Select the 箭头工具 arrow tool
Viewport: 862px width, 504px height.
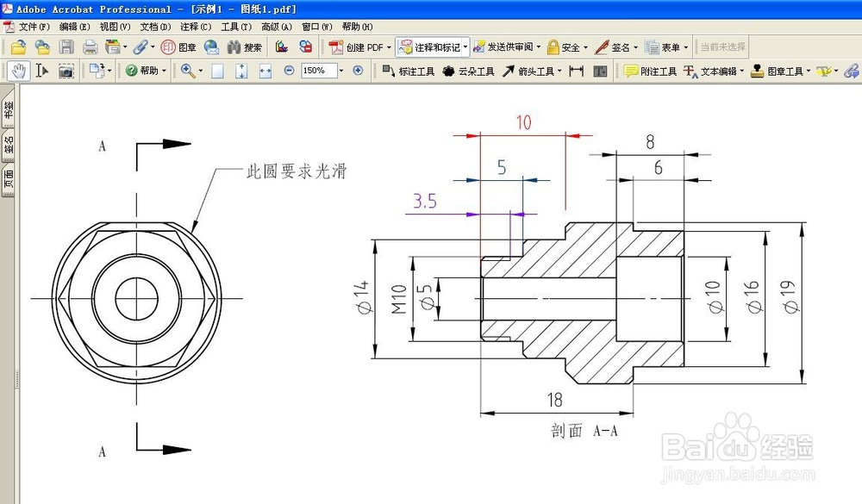[x=528, y=71]
